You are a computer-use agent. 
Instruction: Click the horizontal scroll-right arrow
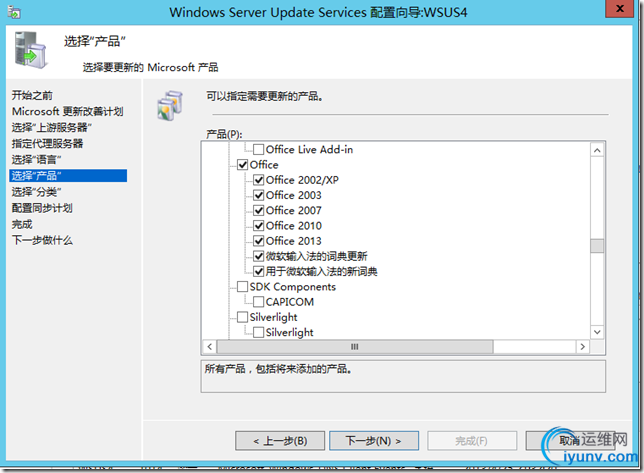tap(582, 347)
